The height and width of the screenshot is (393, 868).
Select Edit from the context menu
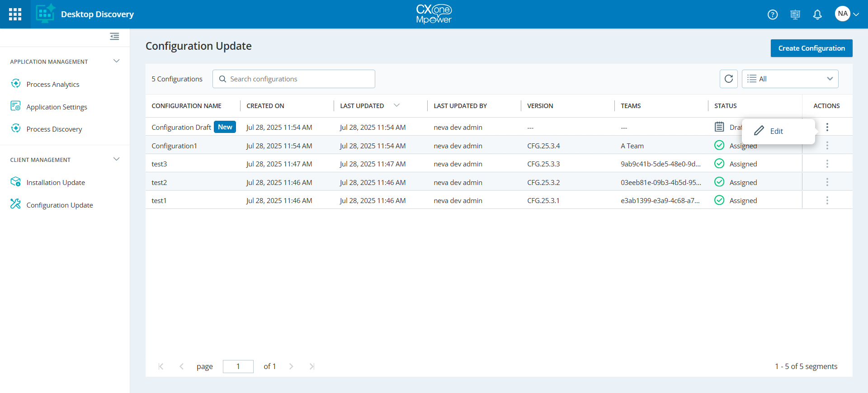776,131
